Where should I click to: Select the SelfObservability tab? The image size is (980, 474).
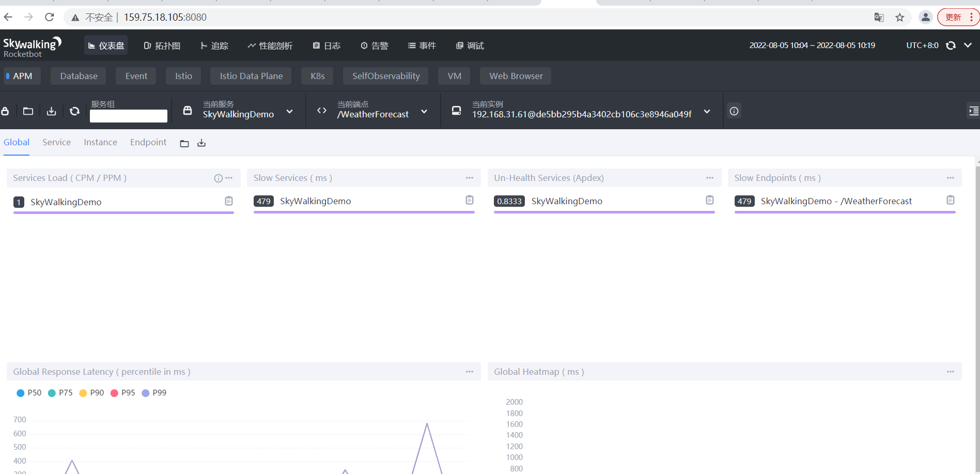(x=386, y=76)
